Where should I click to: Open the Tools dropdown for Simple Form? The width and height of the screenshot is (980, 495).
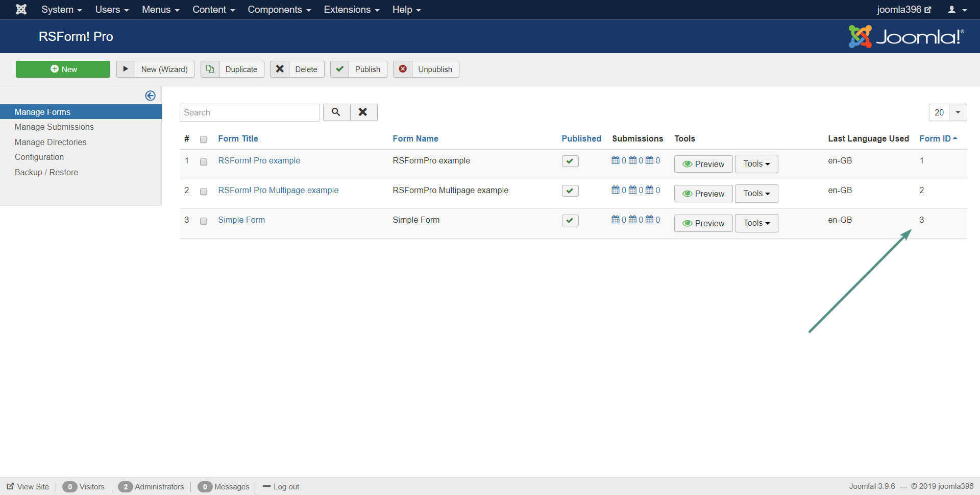click(x=756, y=223)
